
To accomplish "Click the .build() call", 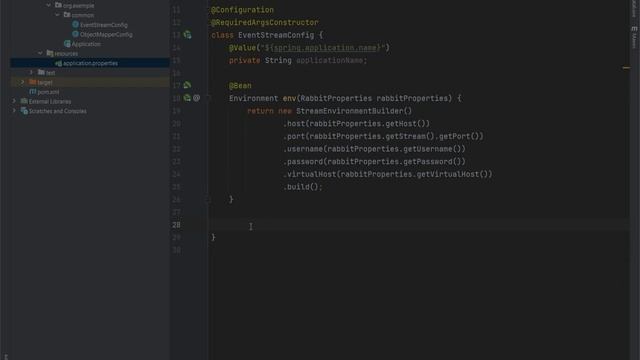I will [x=301, y=187].
